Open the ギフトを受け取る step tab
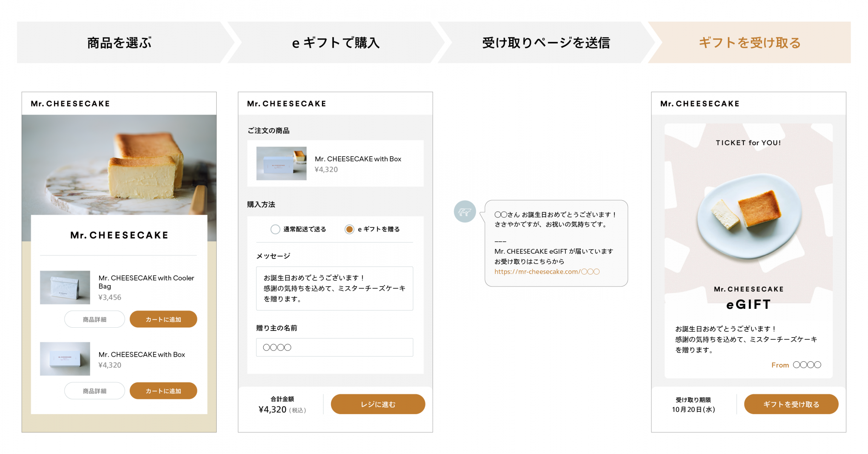 click(749, 43)
